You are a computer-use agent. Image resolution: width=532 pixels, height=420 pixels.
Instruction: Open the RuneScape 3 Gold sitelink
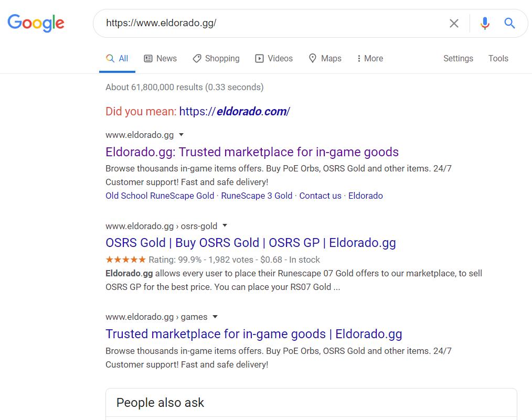click(257, 196)
